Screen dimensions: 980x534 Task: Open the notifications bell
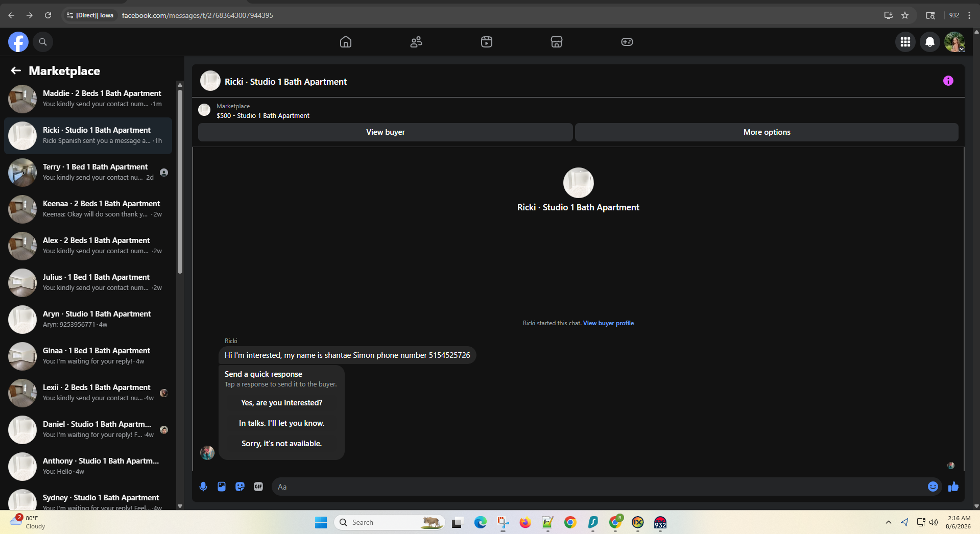point(930,42)
